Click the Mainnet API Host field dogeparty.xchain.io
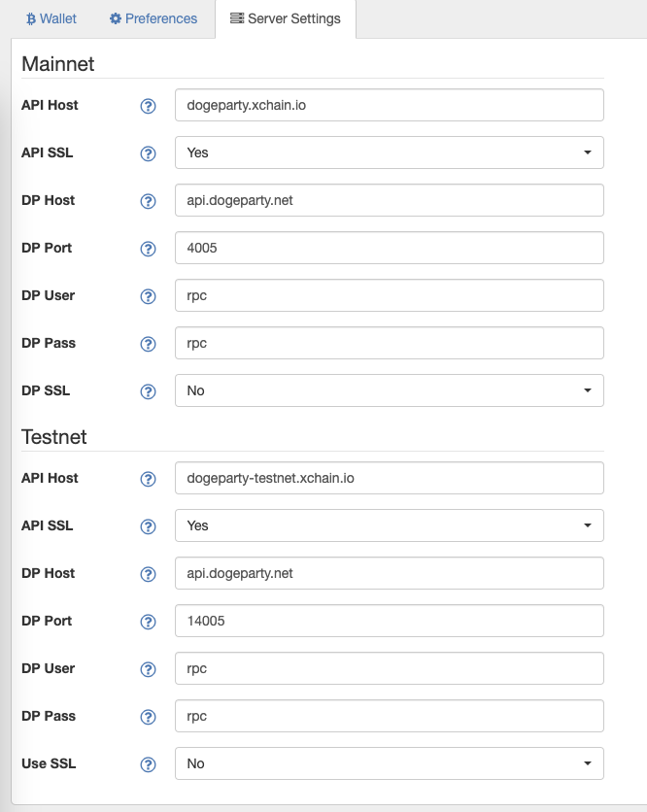 point(389,105)
